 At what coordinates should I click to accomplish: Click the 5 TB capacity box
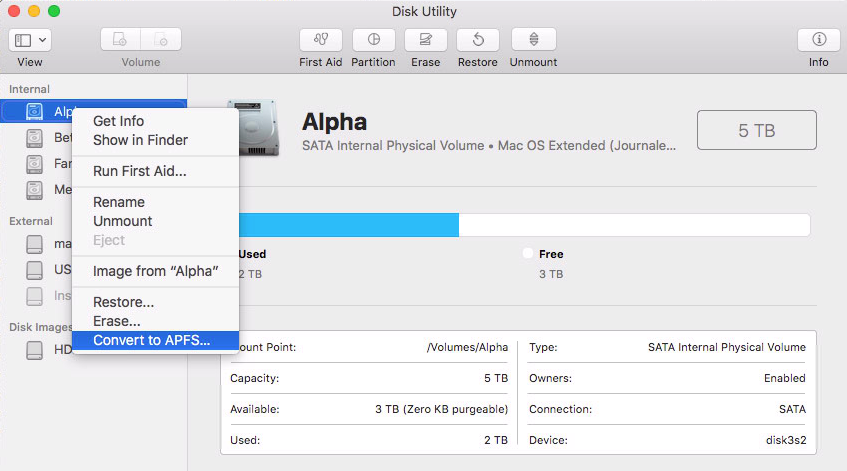(757, 130)
